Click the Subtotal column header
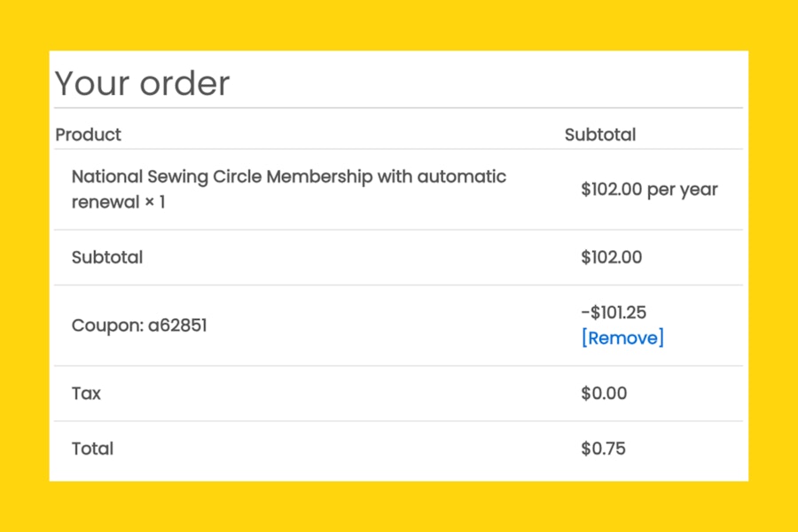The image size is (798, 532). [600, 135]
